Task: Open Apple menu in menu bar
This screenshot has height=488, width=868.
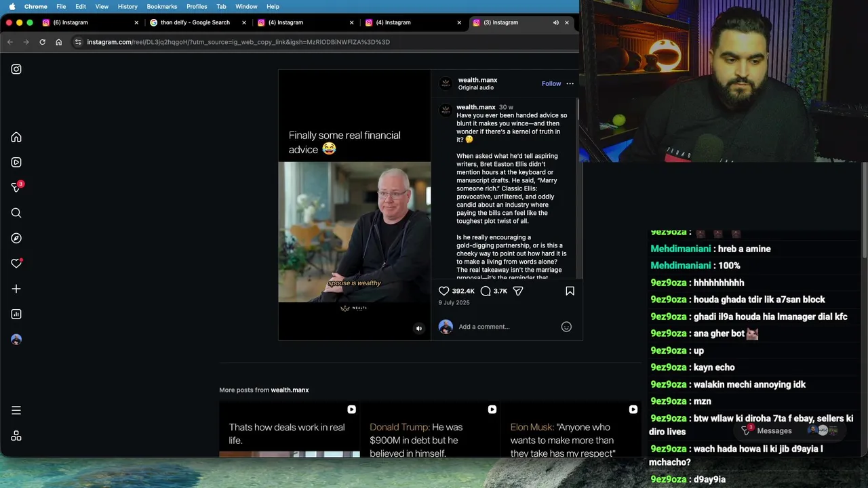Action: click(12, 6)
